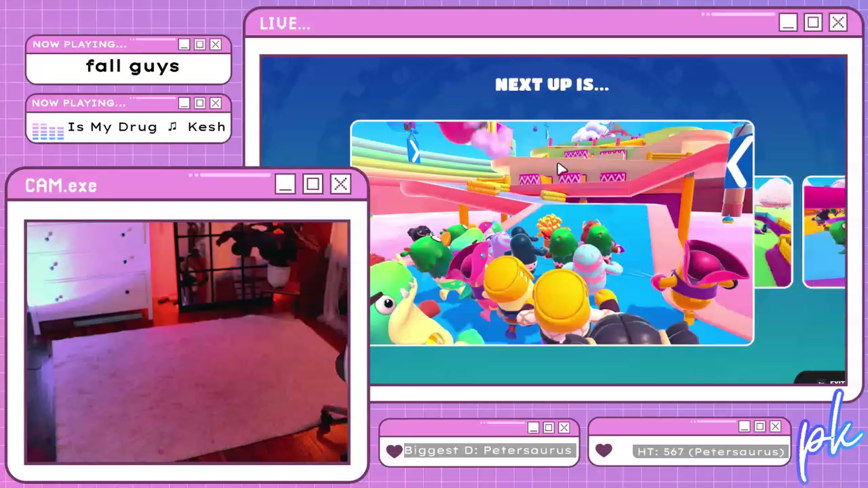
Task: Click the music note between song and artist
Action: (172, 127)
